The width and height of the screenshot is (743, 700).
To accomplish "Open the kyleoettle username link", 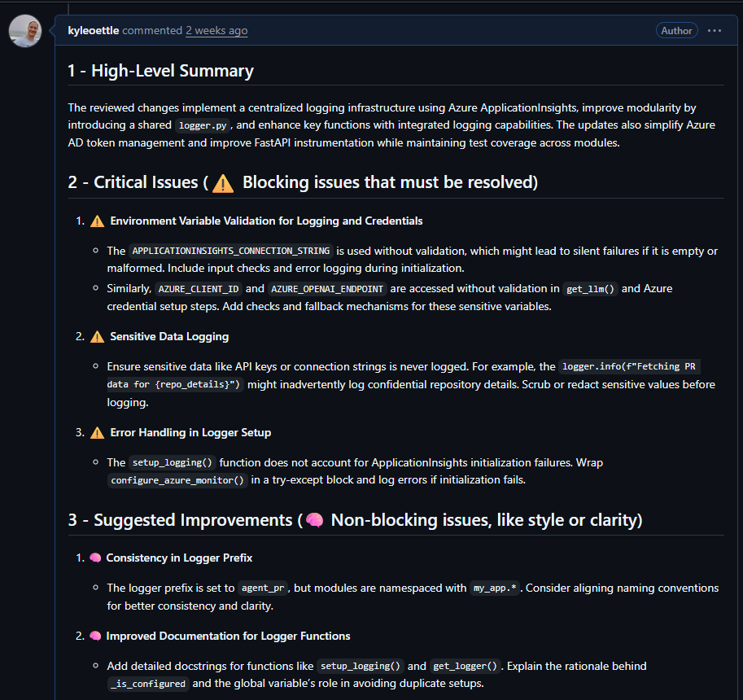I will pos(94,31).
